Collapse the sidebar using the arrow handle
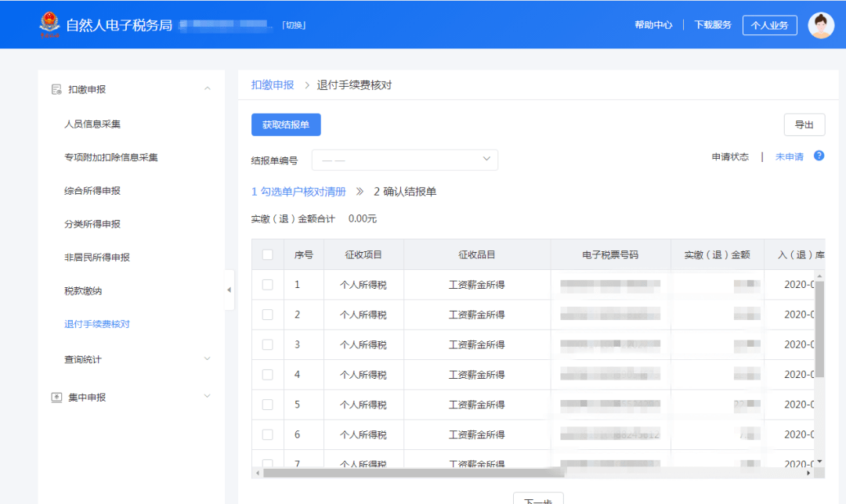The image size is (846, 504). [230, 290]
